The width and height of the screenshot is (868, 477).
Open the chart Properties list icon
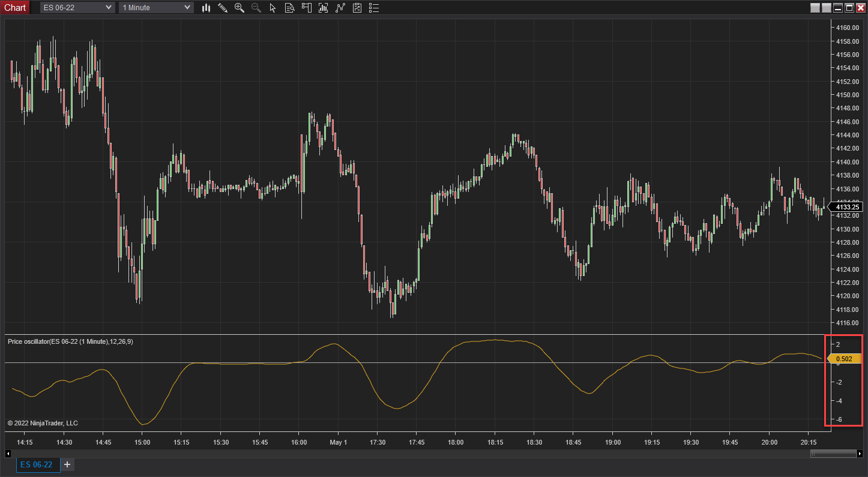coord(373,7)
